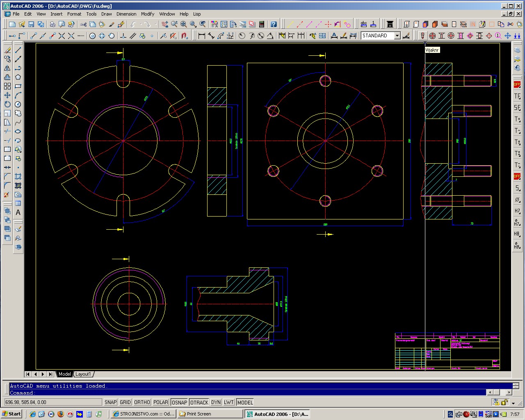Screen dimensions: 525x420
Task: Select the Line tool in Draw toolbar
Action: click(x=18, y=50)
